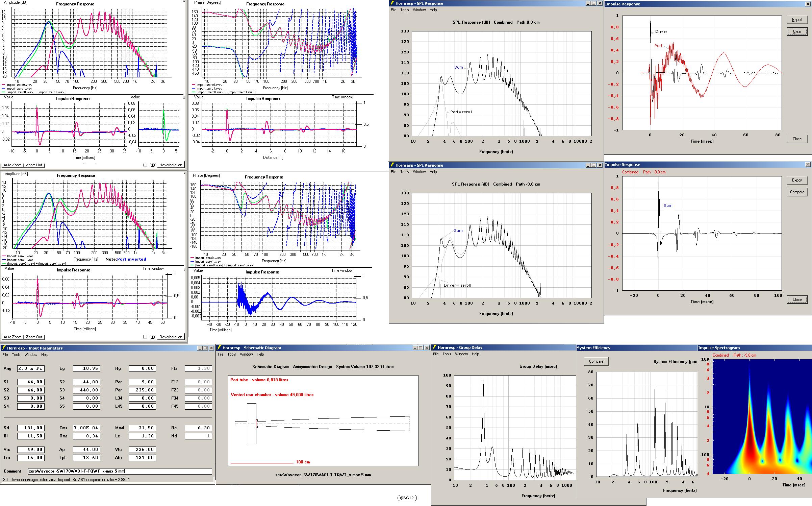Click the Lpt field with value 18,60

[x=86, y=458]
